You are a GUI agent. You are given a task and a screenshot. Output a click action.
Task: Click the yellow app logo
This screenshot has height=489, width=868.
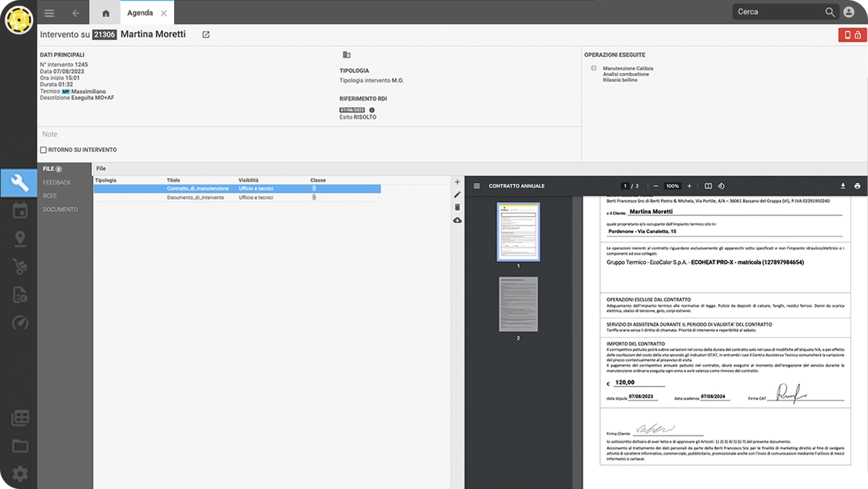pos(19,20)
